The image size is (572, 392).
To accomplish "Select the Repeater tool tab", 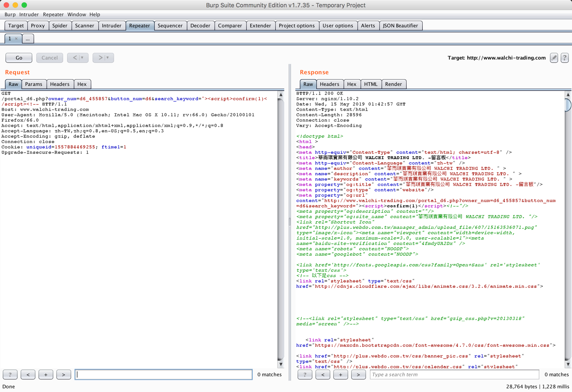I will (x=140, y=25).
